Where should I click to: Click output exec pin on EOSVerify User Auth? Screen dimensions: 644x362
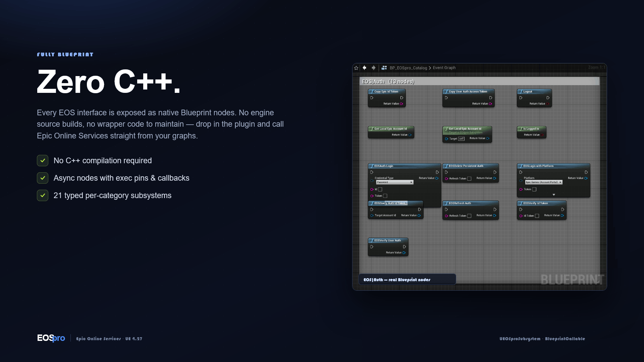coord(404,247)
